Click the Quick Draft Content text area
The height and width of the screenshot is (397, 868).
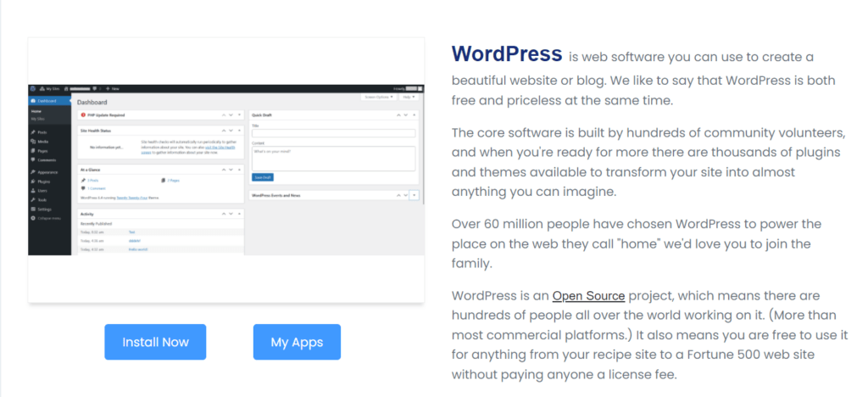pyautogui.click(x=333, y=159)
